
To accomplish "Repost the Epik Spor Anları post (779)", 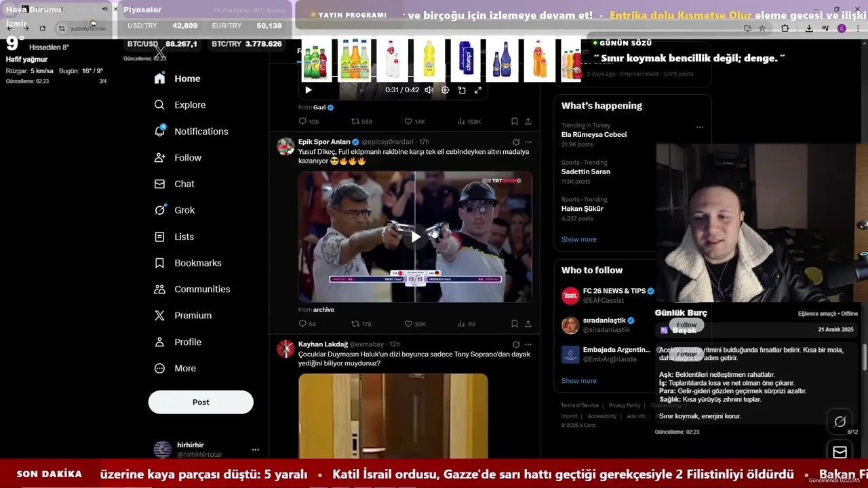I will point(361,324).
